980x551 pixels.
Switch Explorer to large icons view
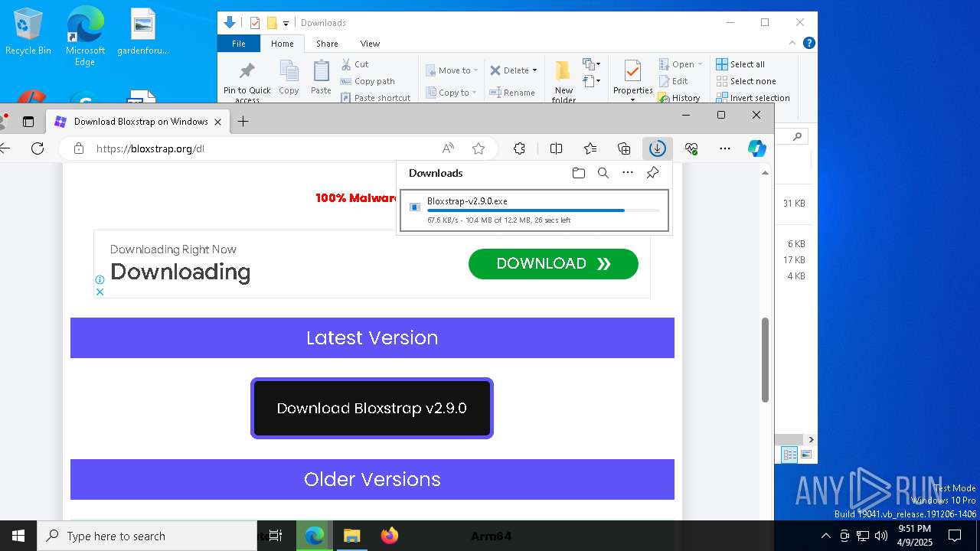pyautogui.click(x=805, y=455)
